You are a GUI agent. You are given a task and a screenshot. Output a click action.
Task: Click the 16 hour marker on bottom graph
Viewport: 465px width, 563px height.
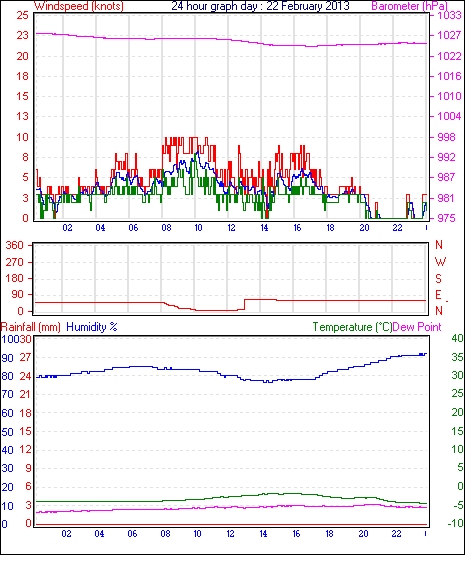(x=296, y=534)
